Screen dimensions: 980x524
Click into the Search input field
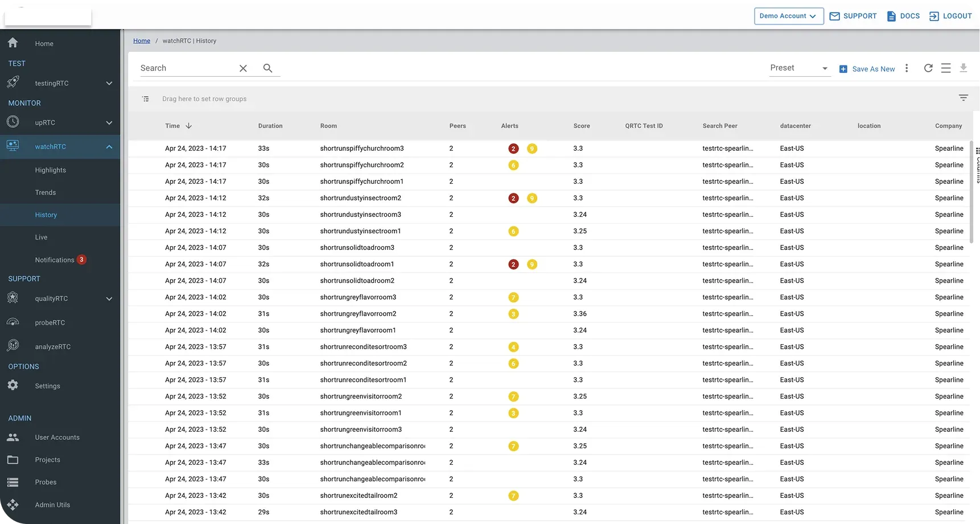(185, 68)
